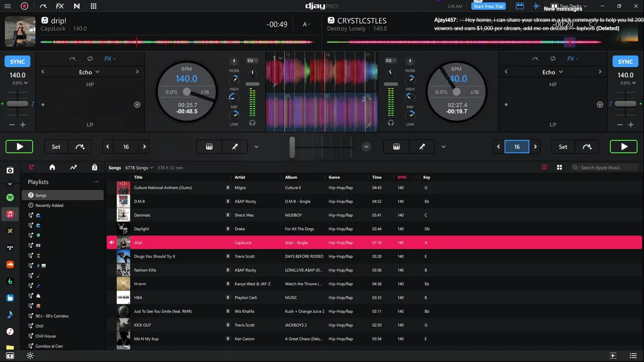Open left deck key A dropdown
Screen dimensions: 644x362
tap(306, 25)
